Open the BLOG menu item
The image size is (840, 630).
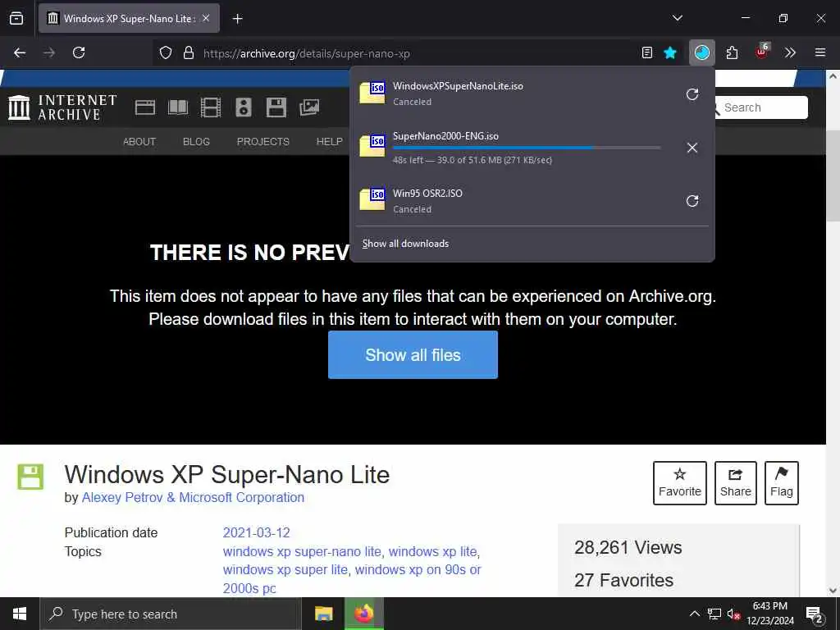pos(196,141)
